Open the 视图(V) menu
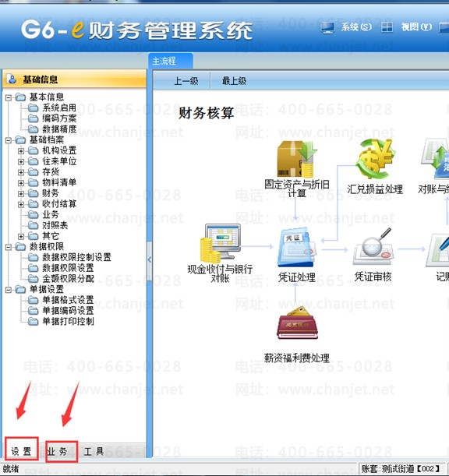 (416, 27)
